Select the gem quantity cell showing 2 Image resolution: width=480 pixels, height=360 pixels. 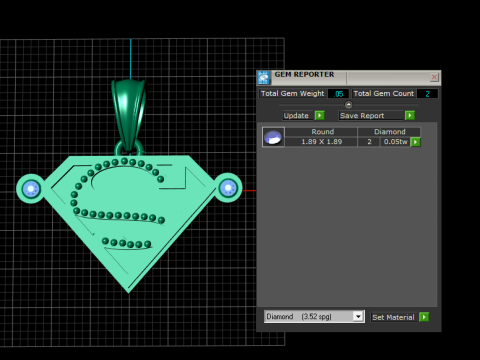(x=369, y=142)
